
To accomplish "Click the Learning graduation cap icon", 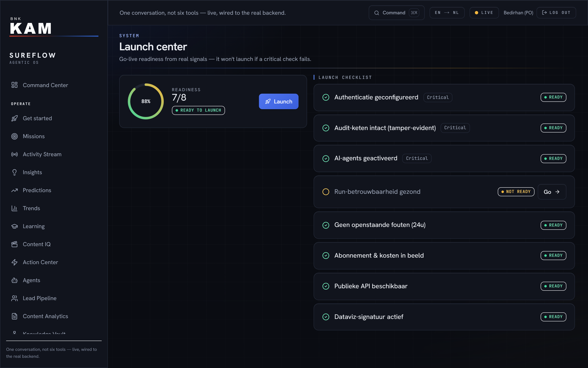I will coord(14,226).
